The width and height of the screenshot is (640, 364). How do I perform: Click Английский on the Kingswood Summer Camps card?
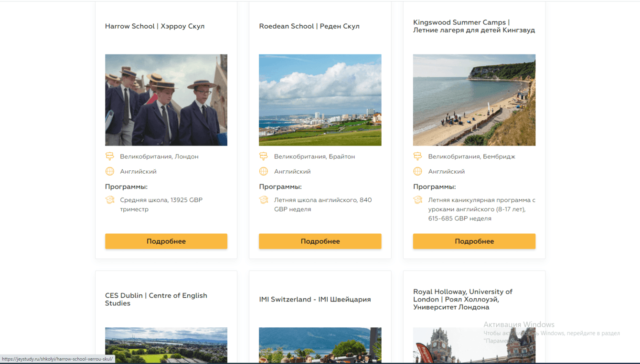pyautogui.click(x=447, y=171)
